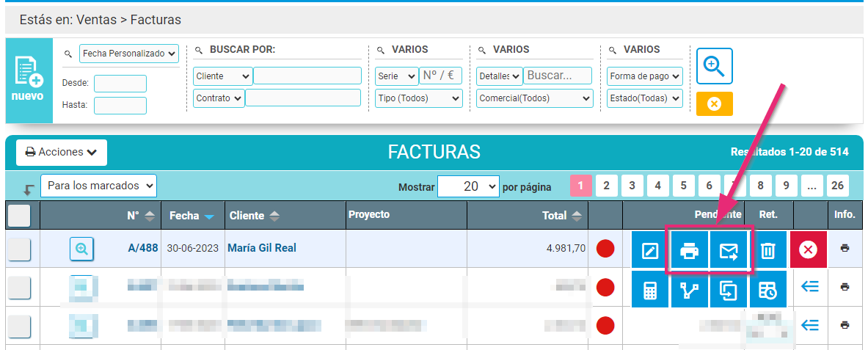868x350 pixels.
Task: Sort by Nº column arrows
Action: (x=150, y=216)
